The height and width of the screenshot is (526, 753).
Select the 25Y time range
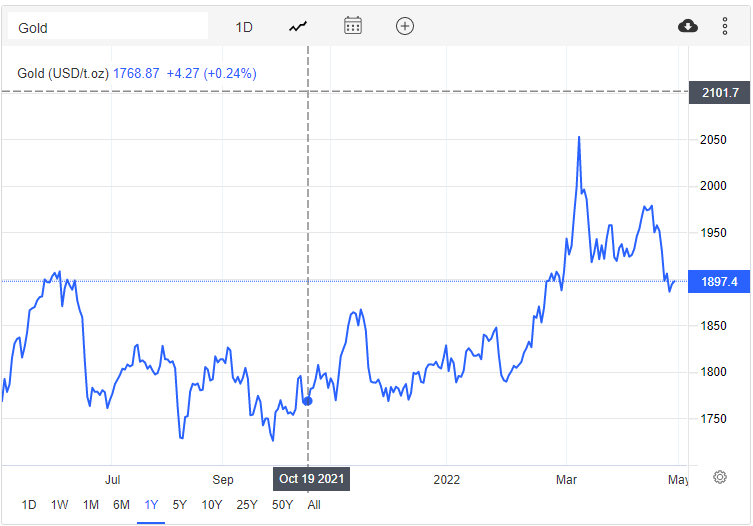[247, 505]
